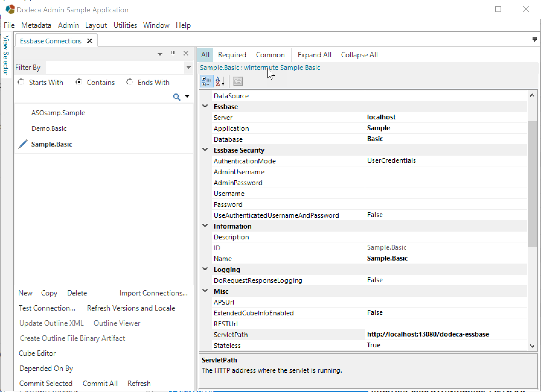Screen dimensions: 541x392
Task: Collapse the Misc category
Action: coord(205,291)
